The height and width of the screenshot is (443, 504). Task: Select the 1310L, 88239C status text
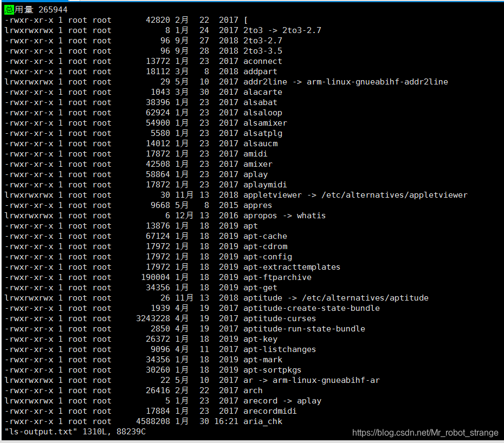coord(114,432)
